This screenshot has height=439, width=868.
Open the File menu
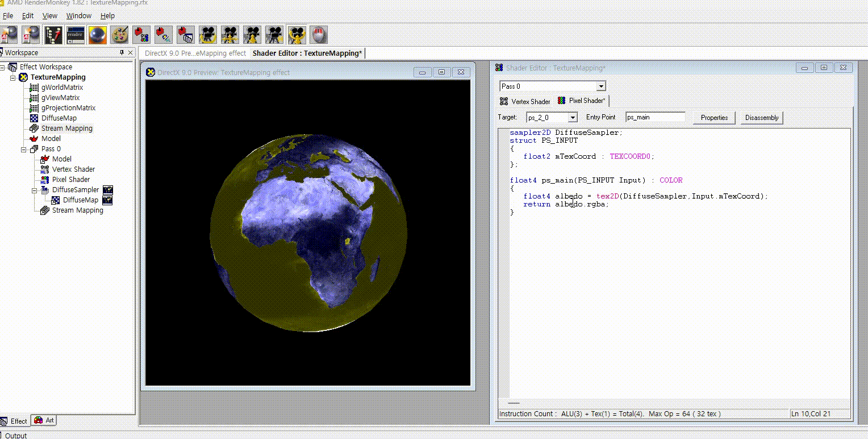8,16
